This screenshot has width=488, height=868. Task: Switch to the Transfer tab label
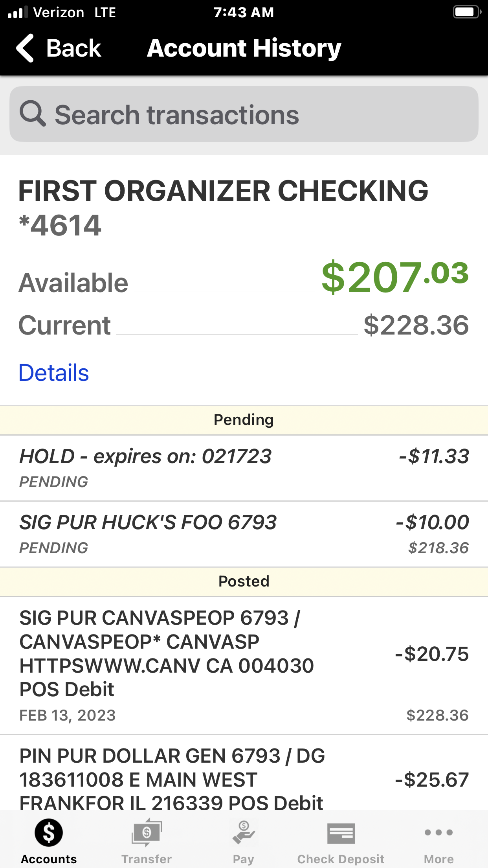pyautogui.click(x=147, y=859)
